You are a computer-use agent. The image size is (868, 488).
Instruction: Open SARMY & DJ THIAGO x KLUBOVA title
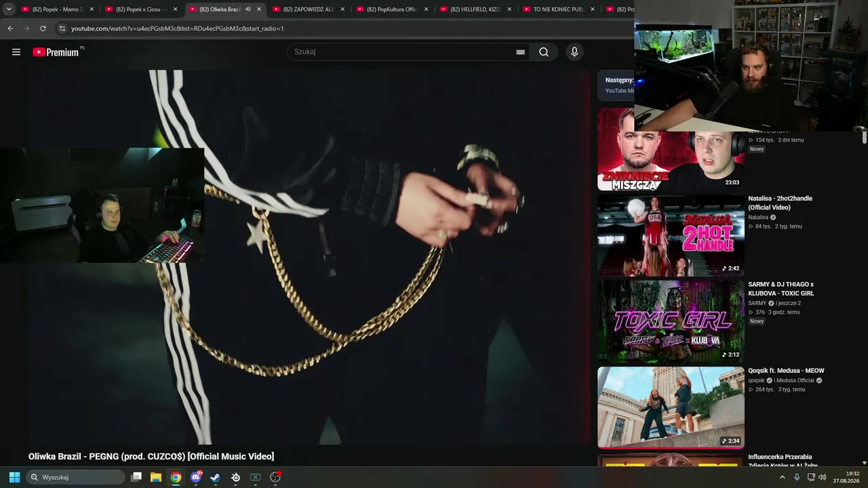[781, 289]
